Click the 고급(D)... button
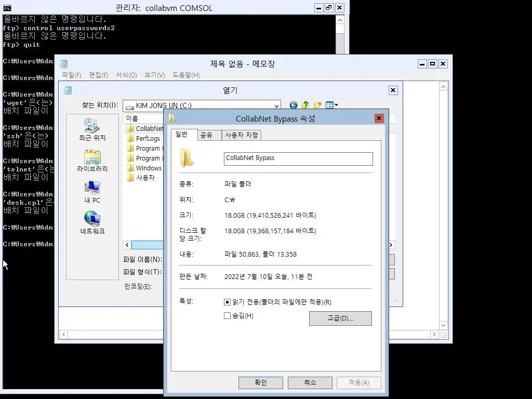The image size is (532, 399). pos(340,318)
